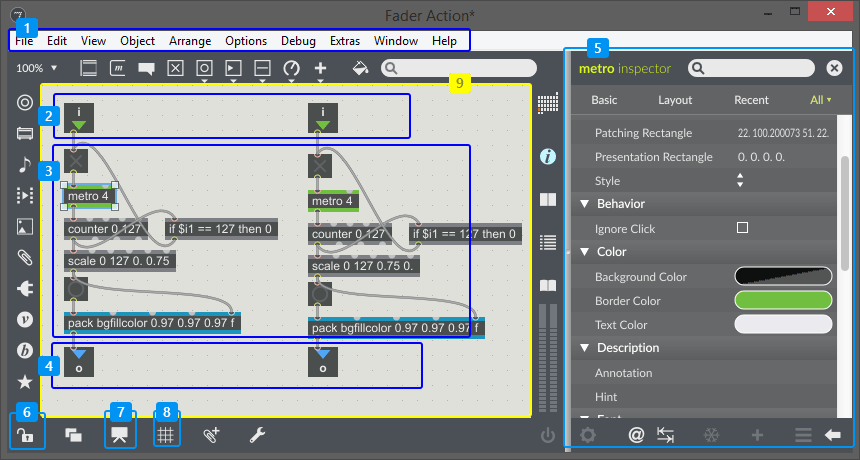Image resolution: width=860 pixels, height=460 pixels.
Task: Select the paint bucket format tool
Action: [x=360, y=68]
